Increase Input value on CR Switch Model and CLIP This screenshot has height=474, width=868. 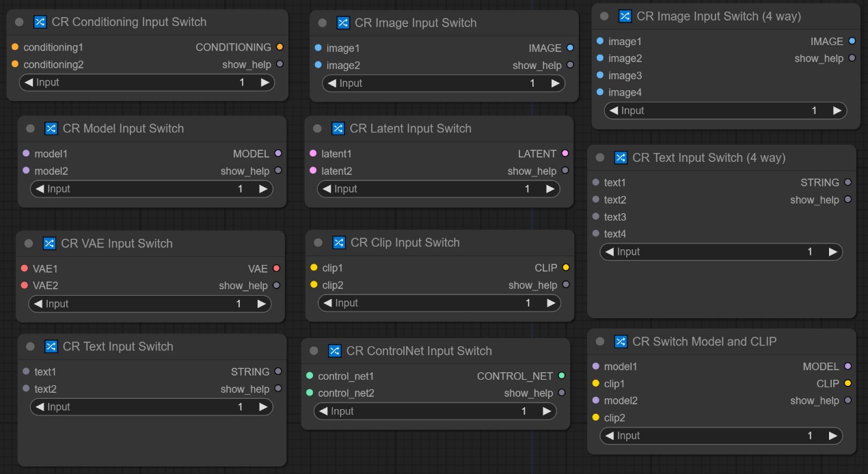coord(832,436)
